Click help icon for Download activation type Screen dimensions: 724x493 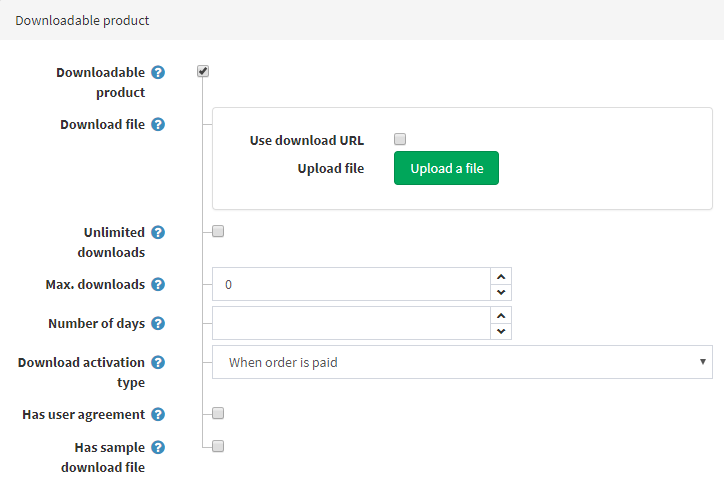click(158, 362)
